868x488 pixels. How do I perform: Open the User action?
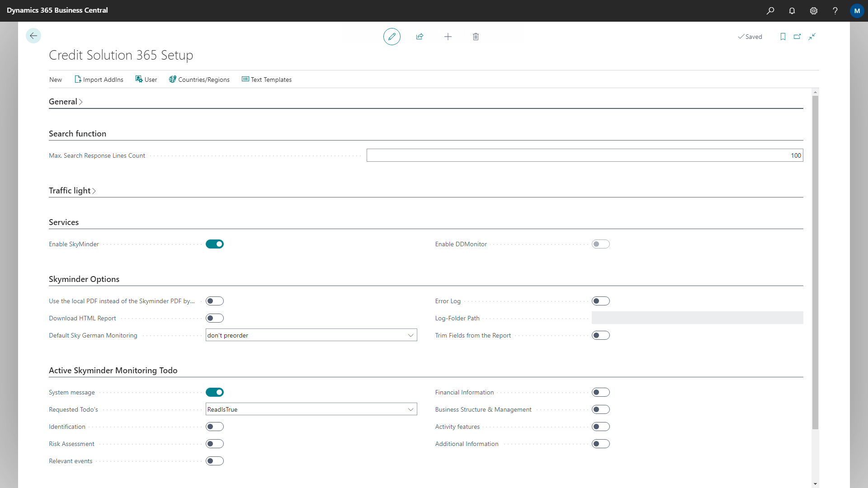pos(146,80)
